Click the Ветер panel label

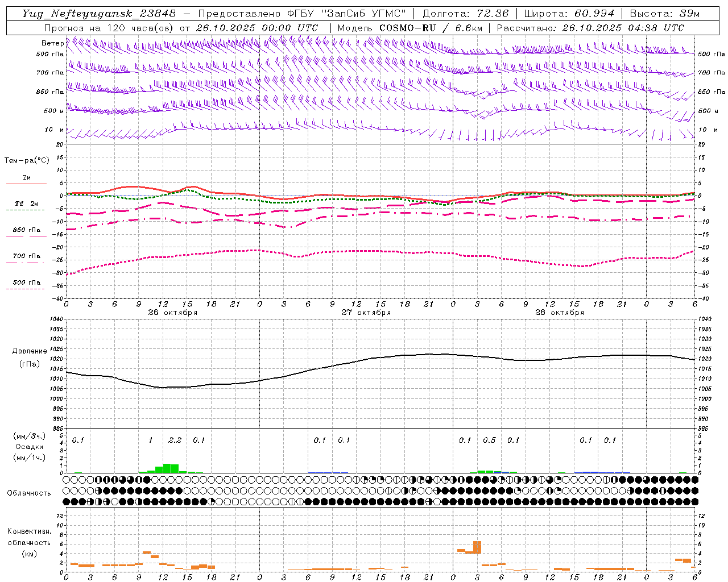click(x=52, y=43)
